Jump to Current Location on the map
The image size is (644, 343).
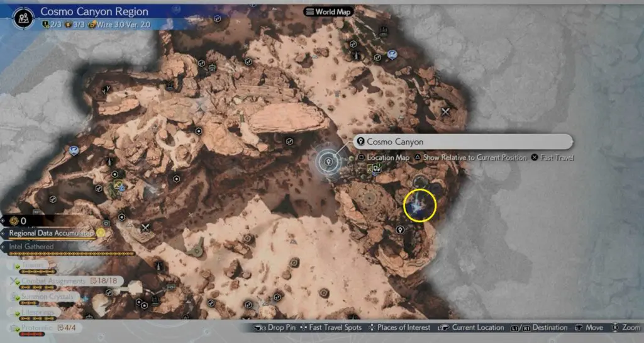(x=472, y=327)
